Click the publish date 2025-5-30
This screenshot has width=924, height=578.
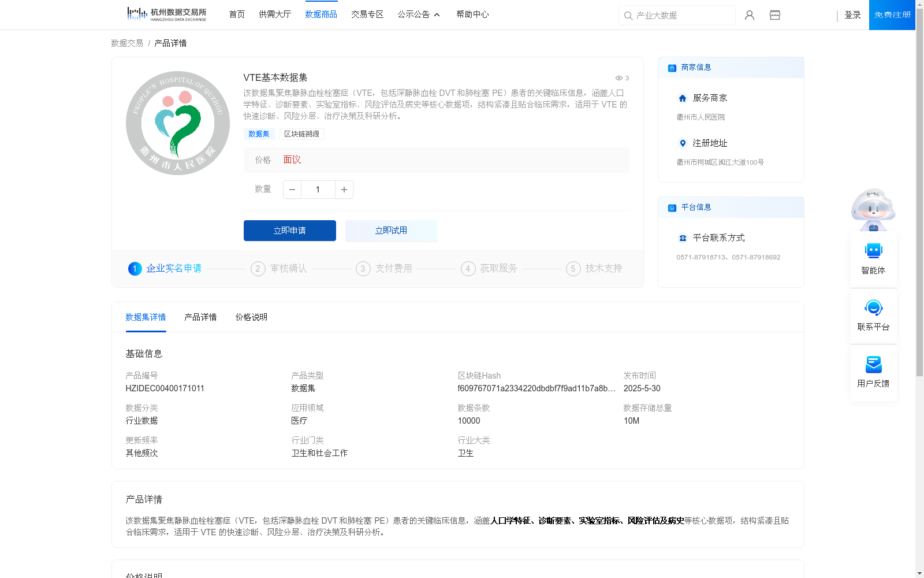tap(642, 388)
